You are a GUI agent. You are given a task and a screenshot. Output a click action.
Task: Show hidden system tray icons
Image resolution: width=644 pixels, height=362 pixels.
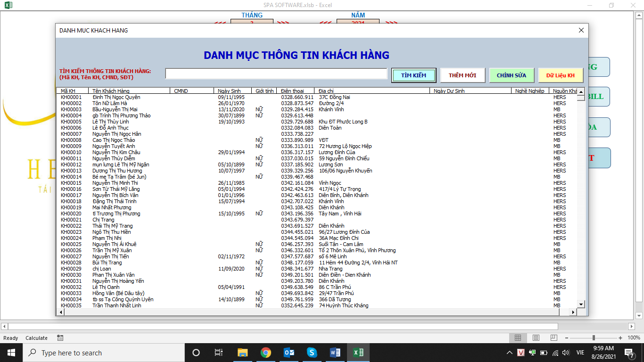click(x=510, y=353)
